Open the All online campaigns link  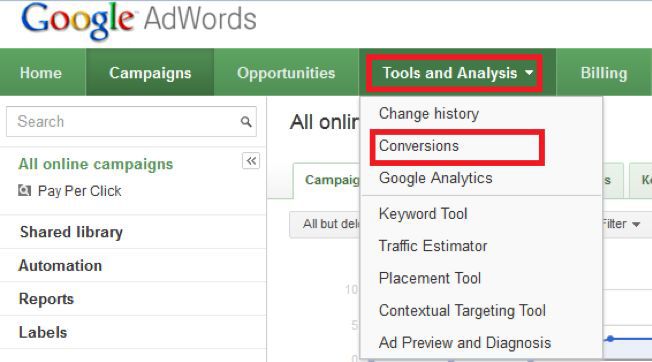click(96, 164)
